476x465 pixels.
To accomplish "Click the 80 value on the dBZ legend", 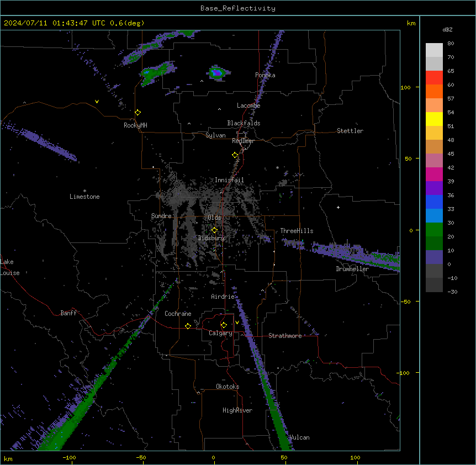I will pyautogui.click(x=451, y=43).
